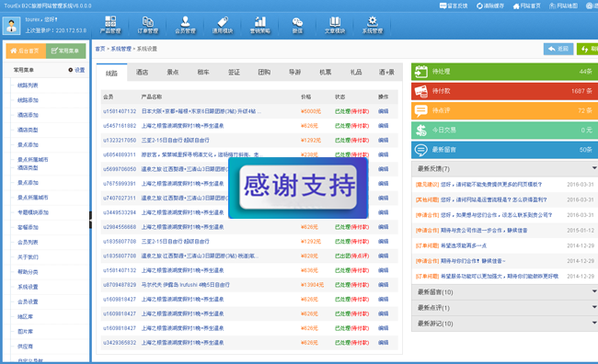
Task: Open the 今日交易 dollar tile
Action: [504, 130]
